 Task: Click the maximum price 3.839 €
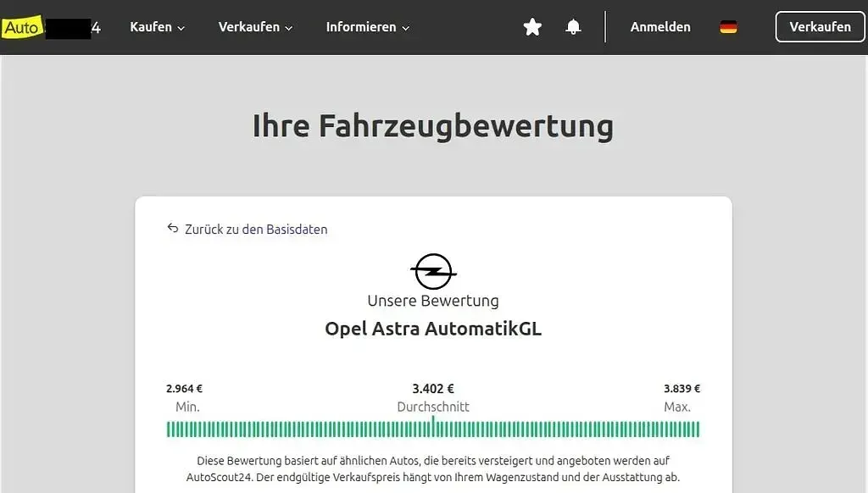click(682, 389)
